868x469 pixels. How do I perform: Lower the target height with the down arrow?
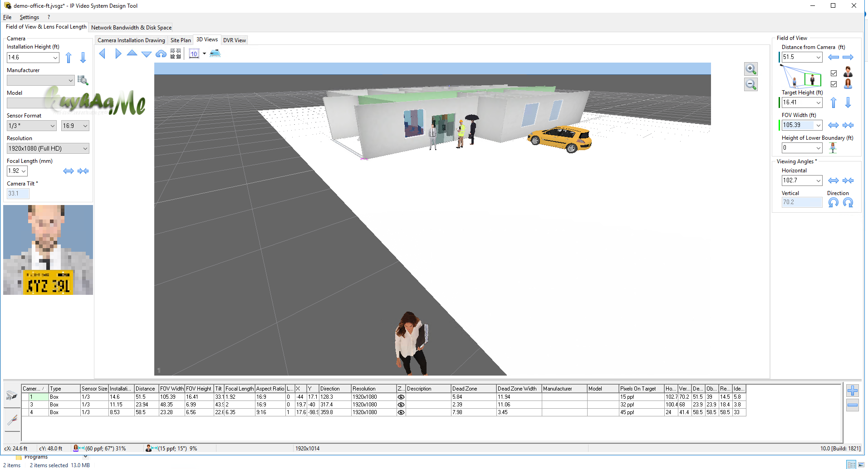(x=848, y=103)
